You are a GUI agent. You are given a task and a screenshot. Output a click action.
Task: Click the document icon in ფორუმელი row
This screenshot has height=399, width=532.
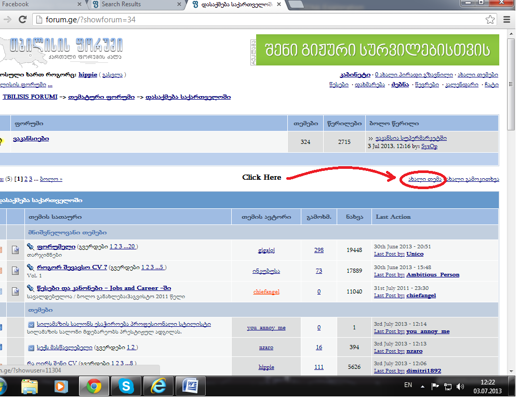click(x=16, y=250)
